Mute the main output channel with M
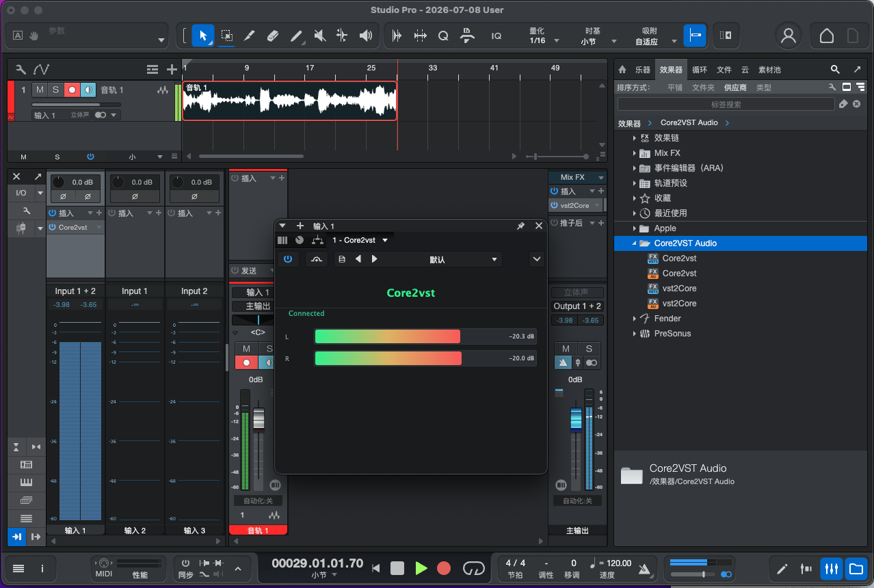Screen dimensions: 874x588 [x=566, y=349]
